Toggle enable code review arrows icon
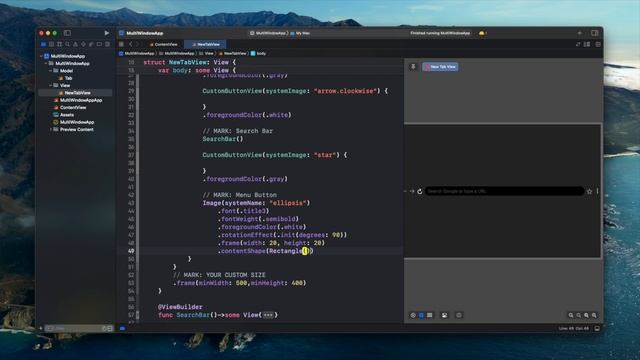Image resolution: width=640 pixels, height=360 pixels. [x=578, y=44]
